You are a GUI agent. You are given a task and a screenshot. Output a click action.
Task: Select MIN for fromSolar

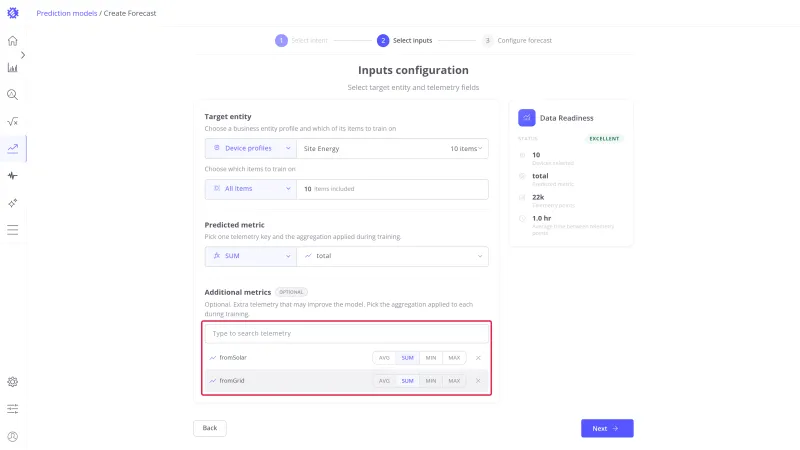431,358
